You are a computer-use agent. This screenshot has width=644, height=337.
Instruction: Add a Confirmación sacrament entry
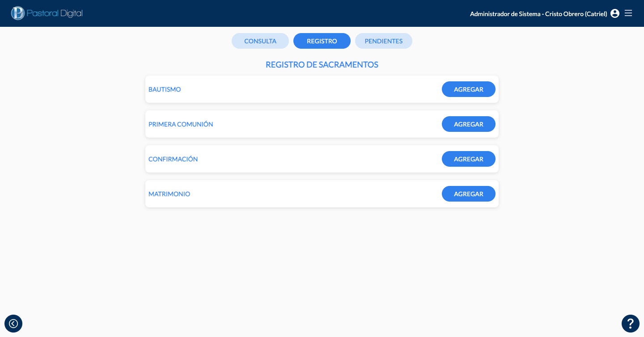coord(469,159)
